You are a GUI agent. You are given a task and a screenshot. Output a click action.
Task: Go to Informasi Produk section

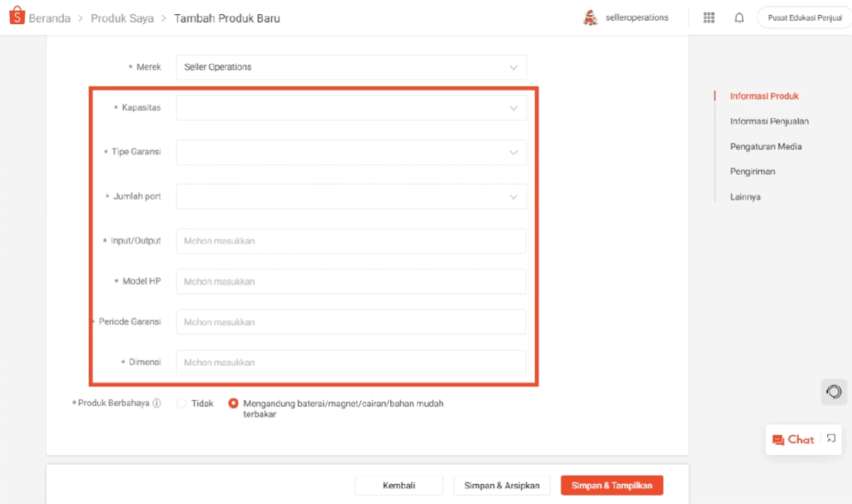point(764,96)
